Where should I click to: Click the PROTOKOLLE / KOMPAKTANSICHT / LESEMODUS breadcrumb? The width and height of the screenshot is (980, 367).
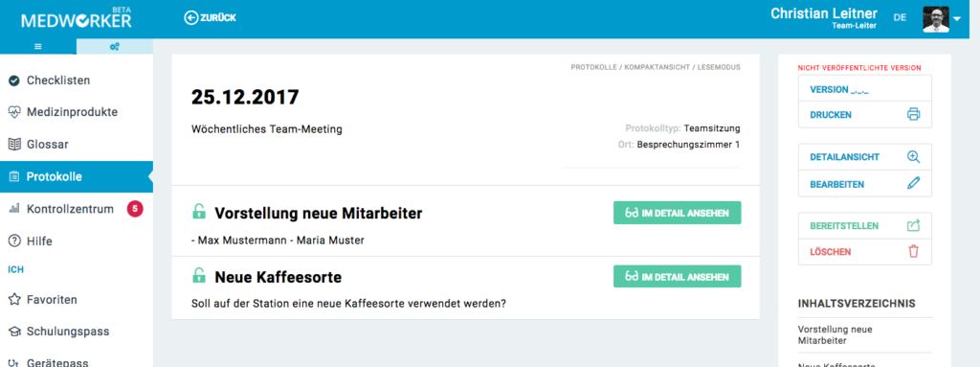click(656, 67)
